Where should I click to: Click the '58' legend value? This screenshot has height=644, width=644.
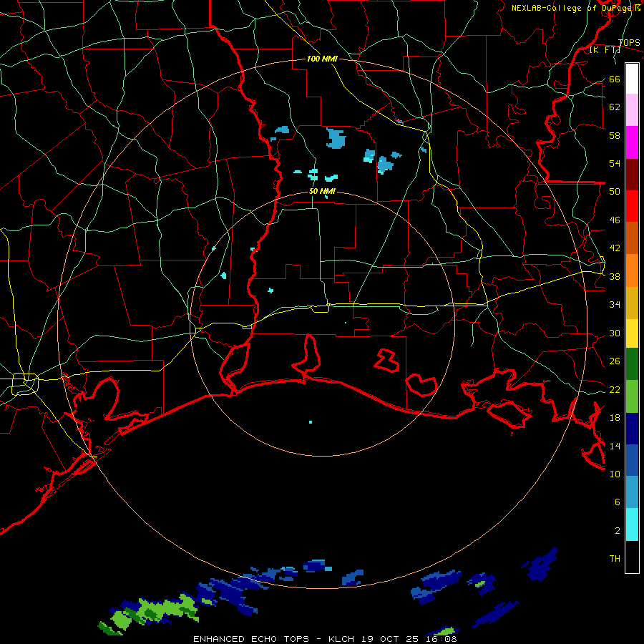tap(615, 135)
